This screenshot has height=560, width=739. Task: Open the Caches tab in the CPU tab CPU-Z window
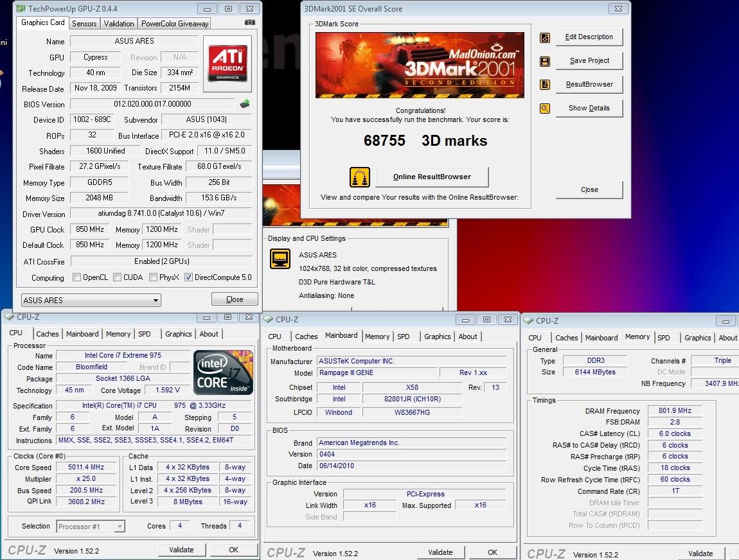pyautogui.click(x=48, y=334)
